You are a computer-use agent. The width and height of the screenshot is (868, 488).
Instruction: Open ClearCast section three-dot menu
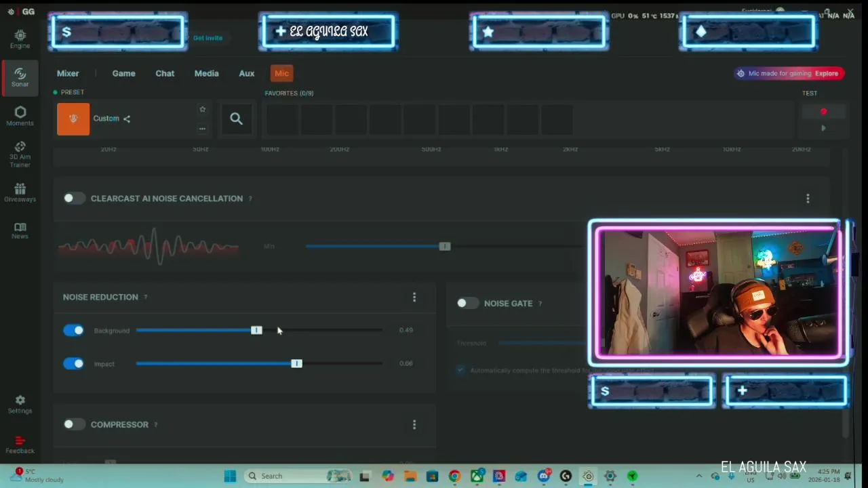[808, 199]
